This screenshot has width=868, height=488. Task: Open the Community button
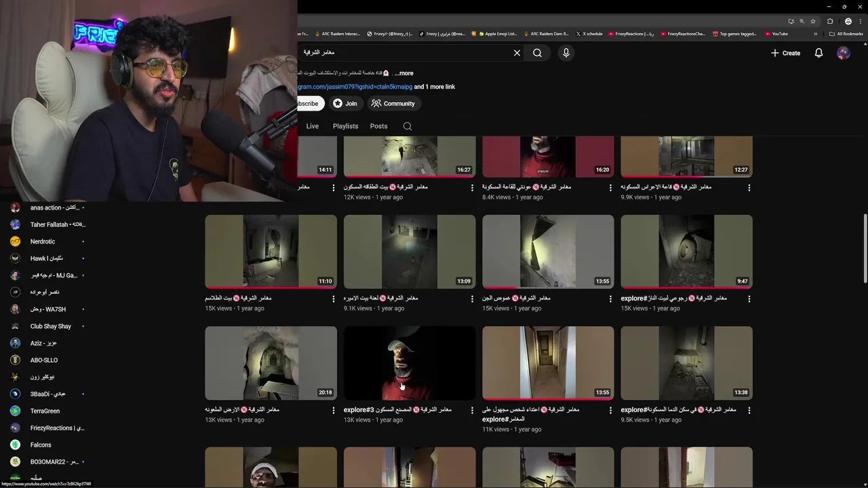[x=393, y=104]
